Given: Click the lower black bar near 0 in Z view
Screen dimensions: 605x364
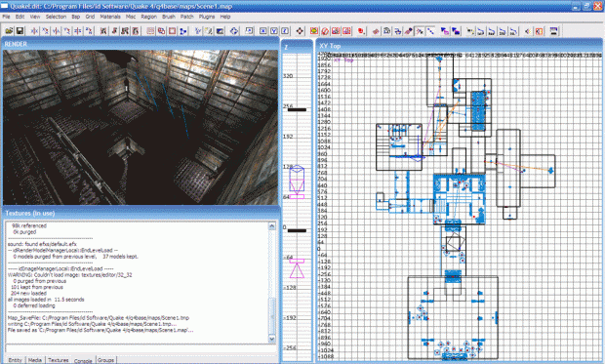Looking at the screenshot, I should pyautogui.click(x=297, y=231).
